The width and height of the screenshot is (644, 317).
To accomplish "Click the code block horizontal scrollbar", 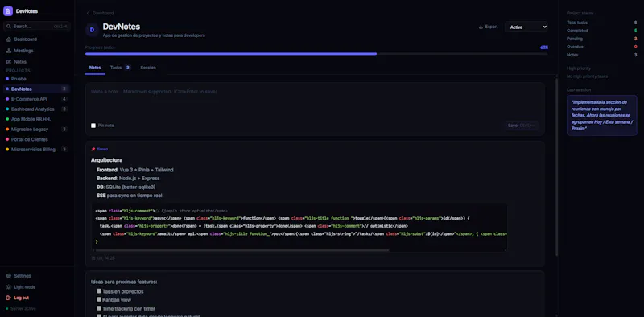I will [x=242, y=250].
